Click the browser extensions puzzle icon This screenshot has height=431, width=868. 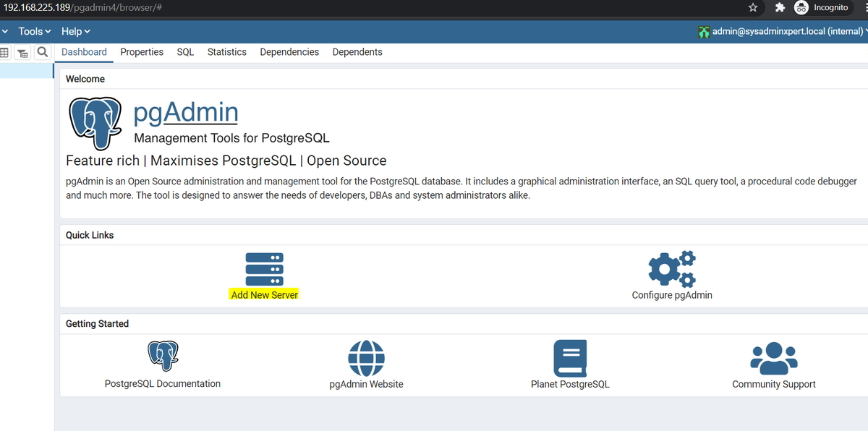[x=779, y=8]
